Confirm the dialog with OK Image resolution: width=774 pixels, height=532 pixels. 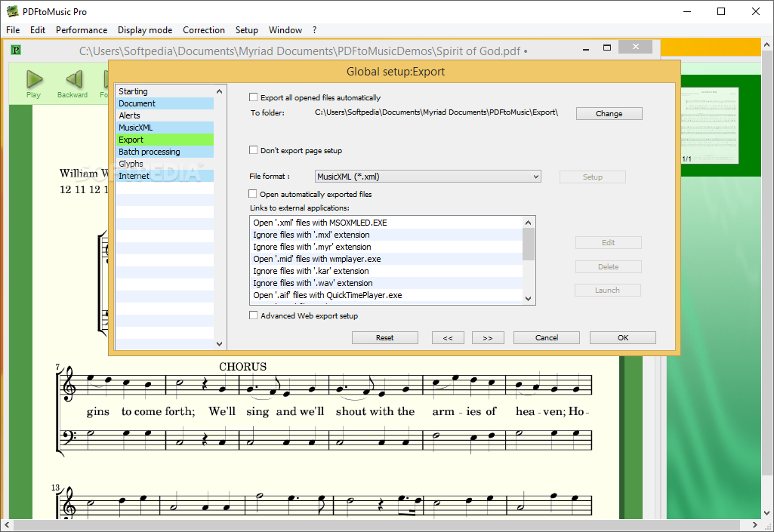click(623, 337)
